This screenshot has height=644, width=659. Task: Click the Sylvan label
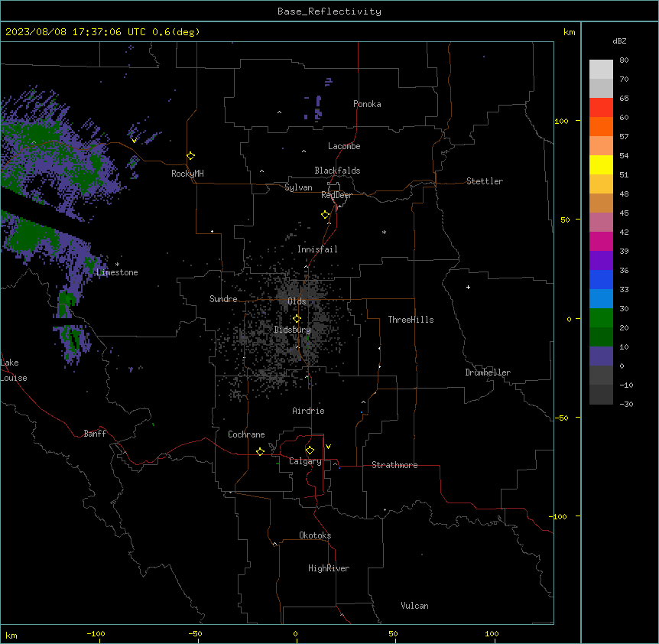pos(298,187)
